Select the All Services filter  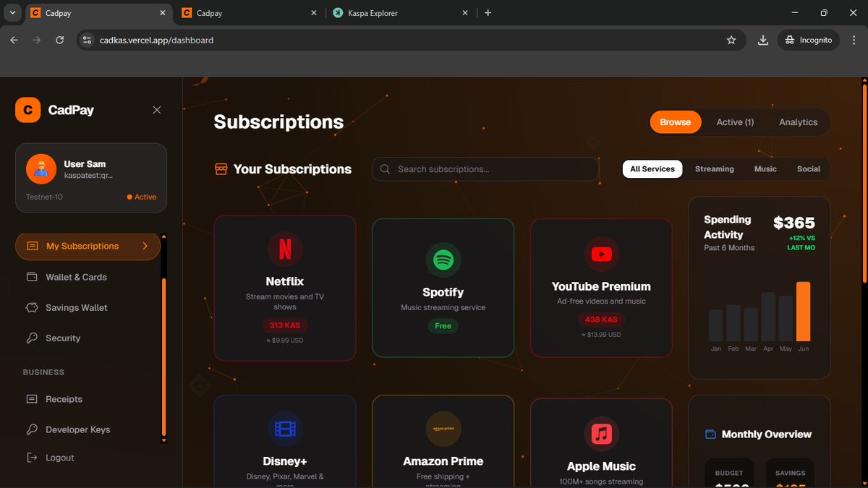(652, 169)
